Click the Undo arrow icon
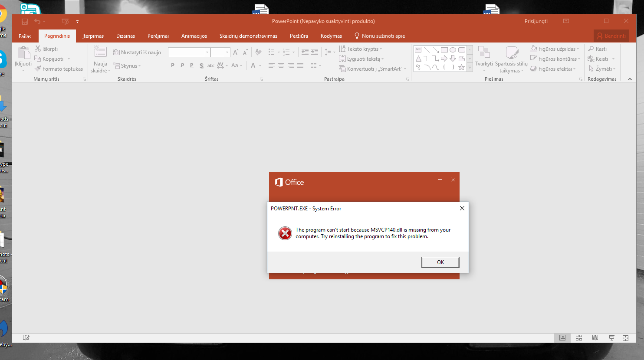This screenshot has height=360, width=644. pos(37,21)
